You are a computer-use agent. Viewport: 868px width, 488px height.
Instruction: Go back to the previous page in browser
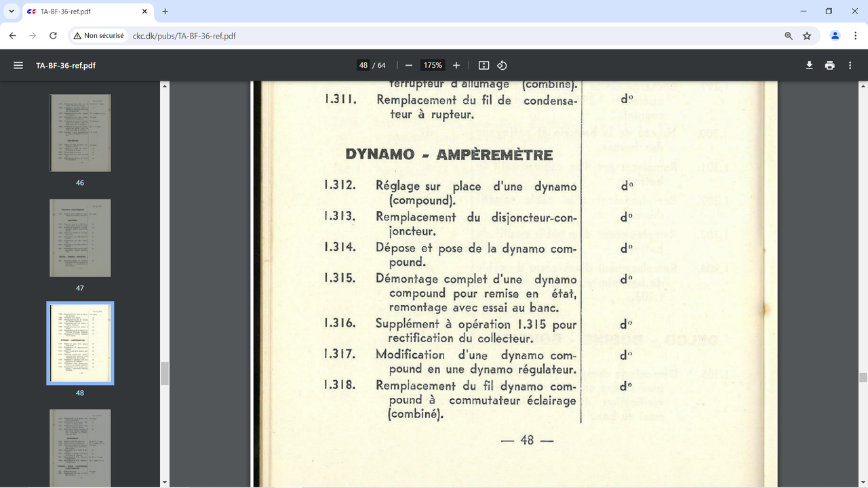(13, 35)
